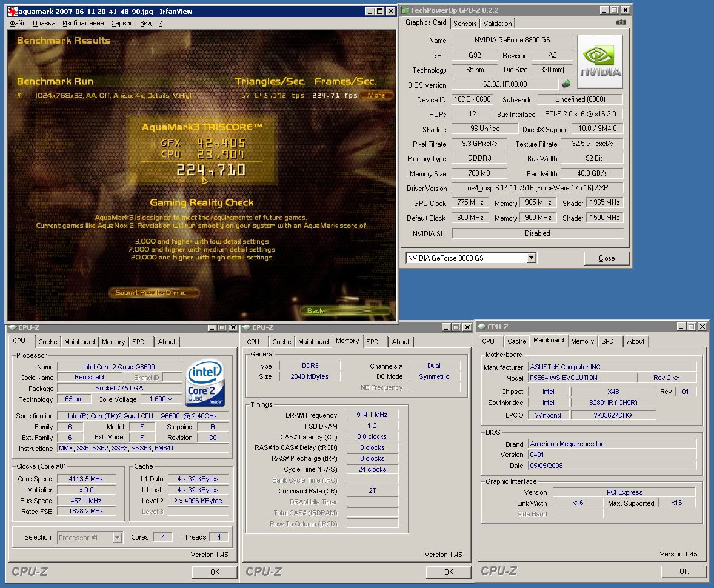Click the Bus Speed value 457.1 MHz
This screenshot has height=588, width=714.
tap(86, 501)
